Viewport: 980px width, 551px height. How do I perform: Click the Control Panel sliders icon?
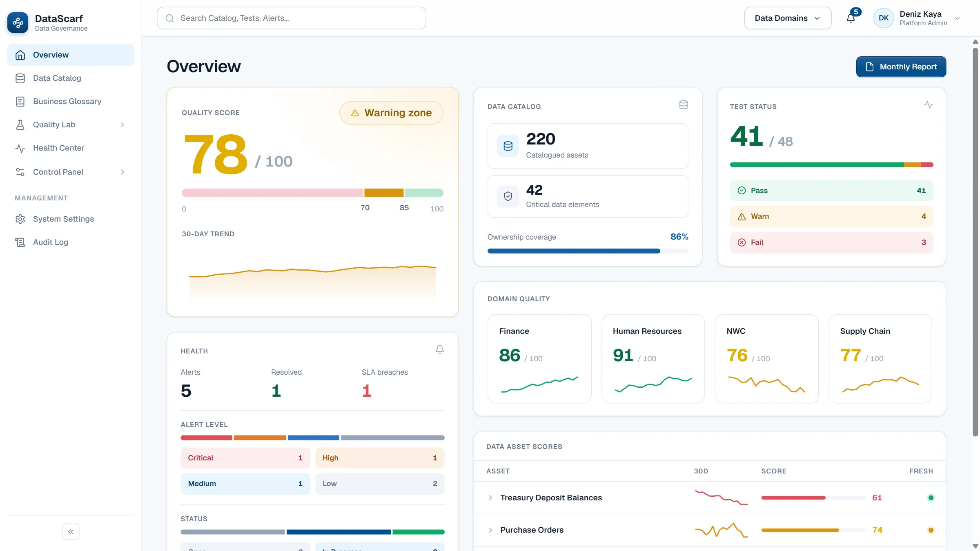pos(20,172)
